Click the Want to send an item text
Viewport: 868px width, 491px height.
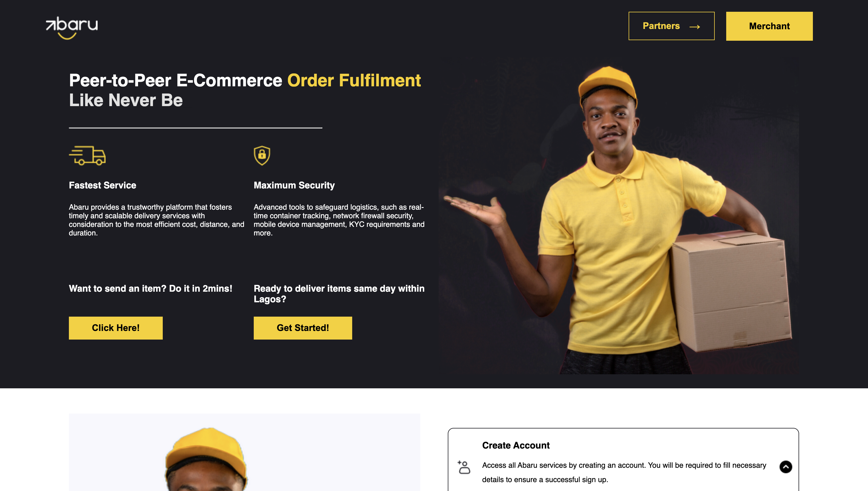coord(150,288)
